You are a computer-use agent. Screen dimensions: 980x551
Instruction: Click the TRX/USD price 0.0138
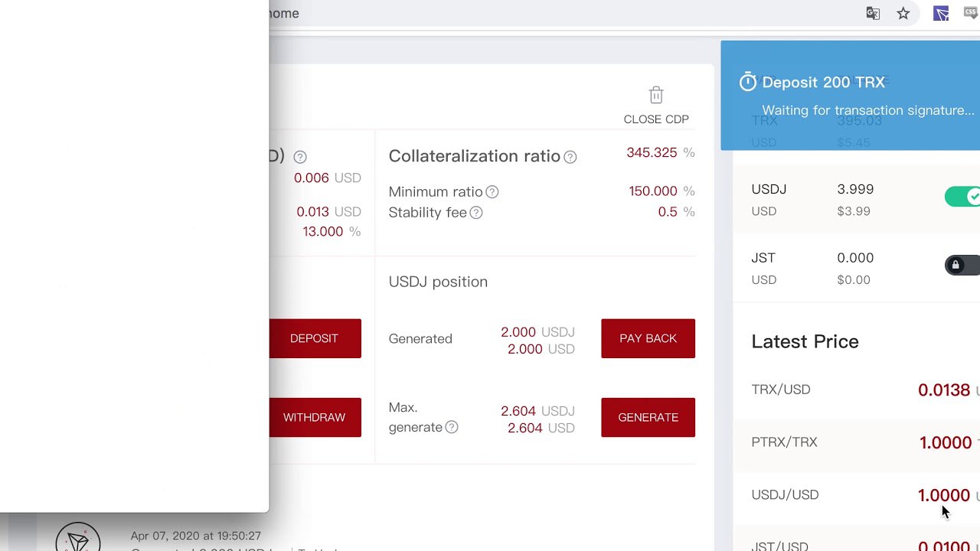coord(944,390)
